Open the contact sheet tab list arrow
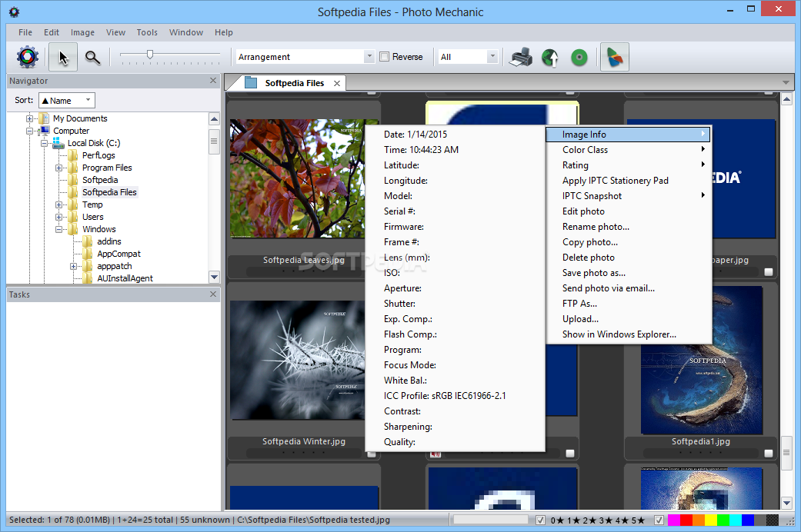 tap(786, 83)
